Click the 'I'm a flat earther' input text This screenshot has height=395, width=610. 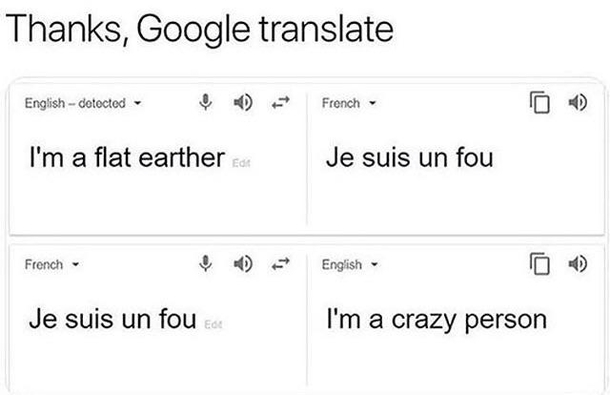pos(127,158)
